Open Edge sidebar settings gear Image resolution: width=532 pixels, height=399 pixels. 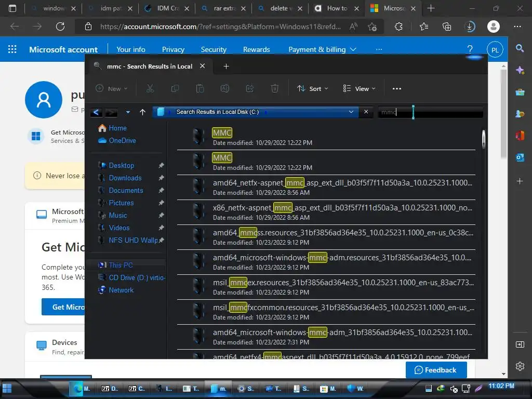pyautogui.click(x=520, y=366)
